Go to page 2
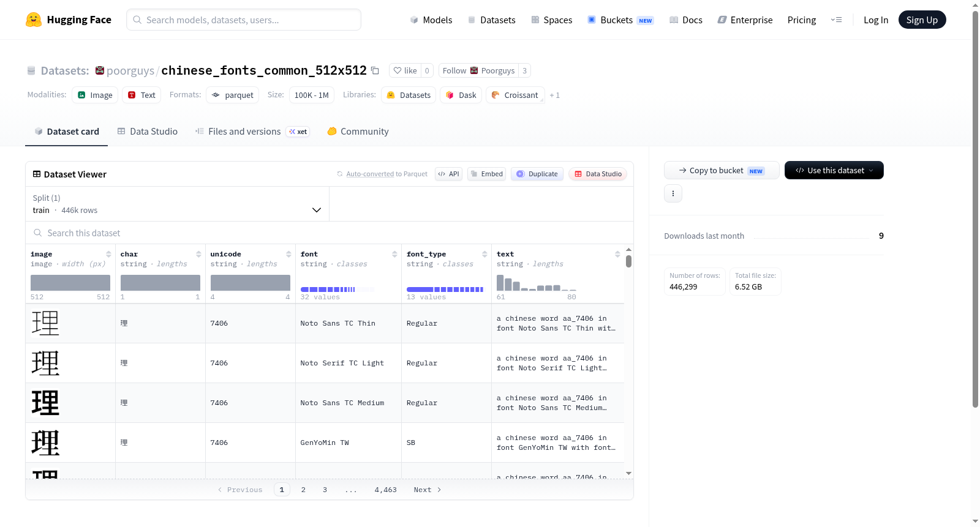Image resolution: width=980 pixels, height=527 pixels. [303, 490]
